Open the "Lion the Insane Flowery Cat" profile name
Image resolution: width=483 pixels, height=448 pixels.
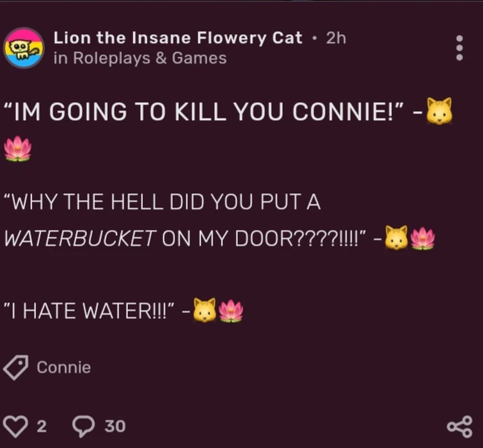coord(178,38)
